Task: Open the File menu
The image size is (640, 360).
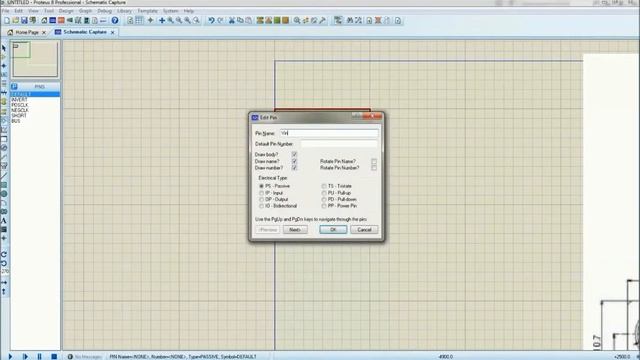Action: coord(5,11)
